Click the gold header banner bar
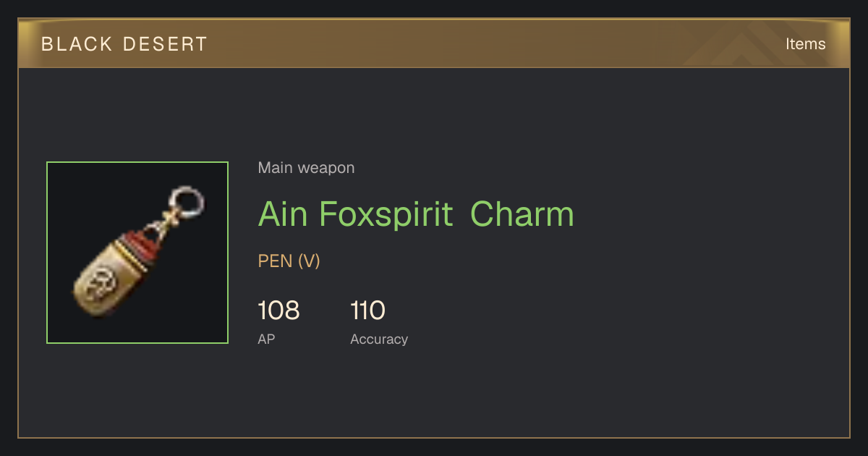 pos(434,43)
